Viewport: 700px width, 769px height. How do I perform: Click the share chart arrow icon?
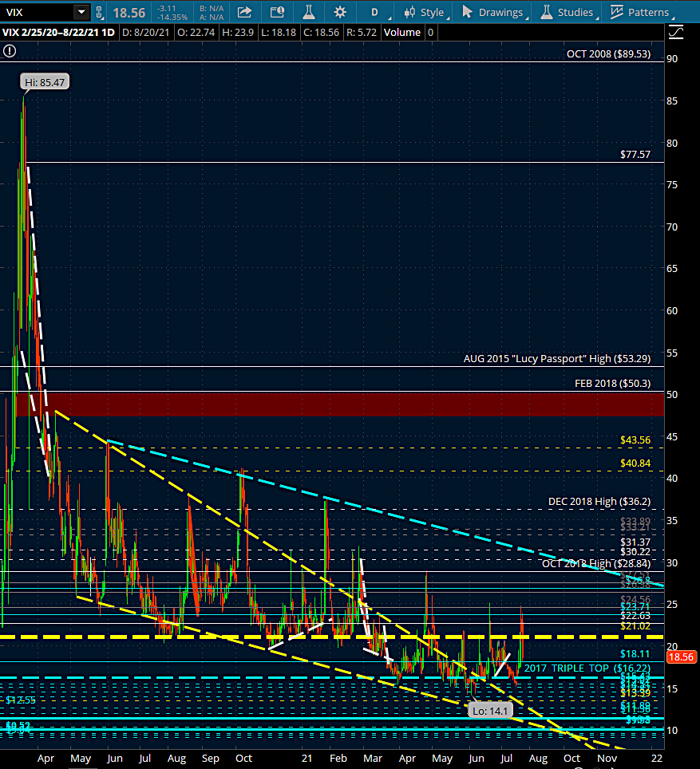tap(244, 12)
